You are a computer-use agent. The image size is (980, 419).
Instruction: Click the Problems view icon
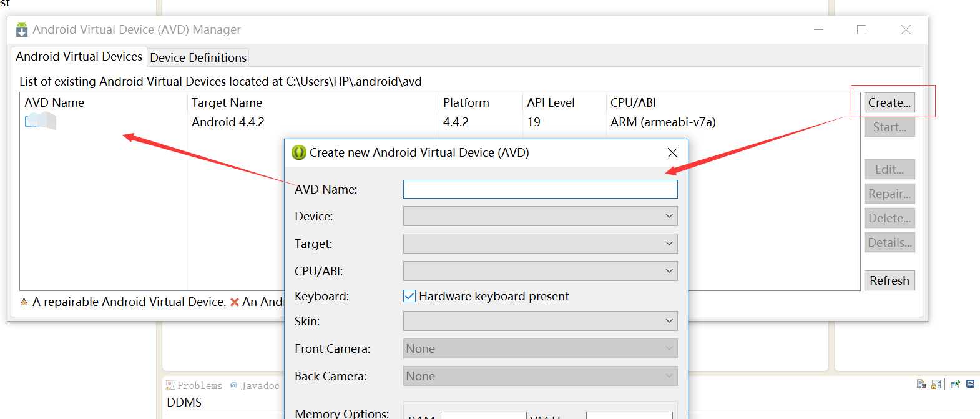pyautogui.click(x=170, y=385)
